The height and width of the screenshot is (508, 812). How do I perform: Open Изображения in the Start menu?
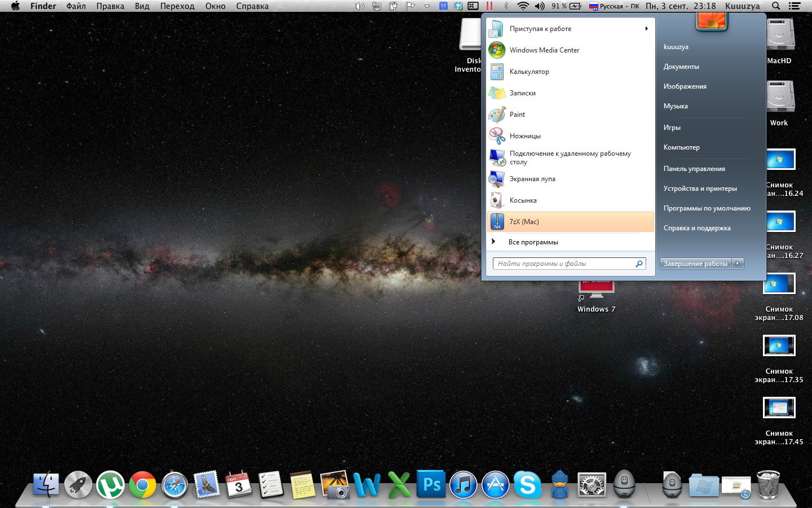pos(685,86)
